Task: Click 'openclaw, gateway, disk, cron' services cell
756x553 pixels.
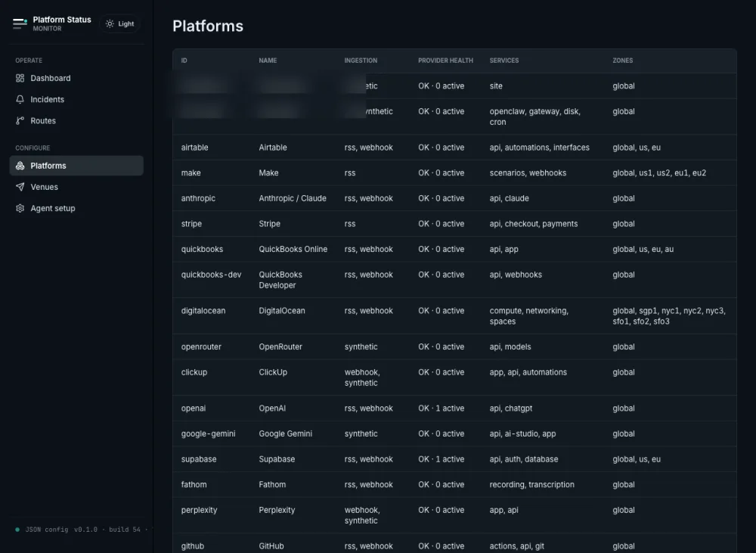Action: click(535, 117)
